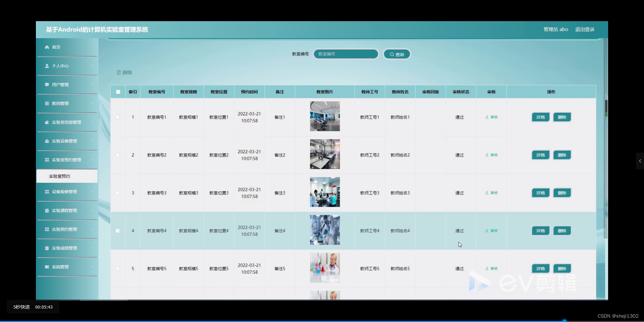644x322 pixels.
Task: Expand the 实验成绩管理 dropdown arrow
Action: [x=93, y=248]
